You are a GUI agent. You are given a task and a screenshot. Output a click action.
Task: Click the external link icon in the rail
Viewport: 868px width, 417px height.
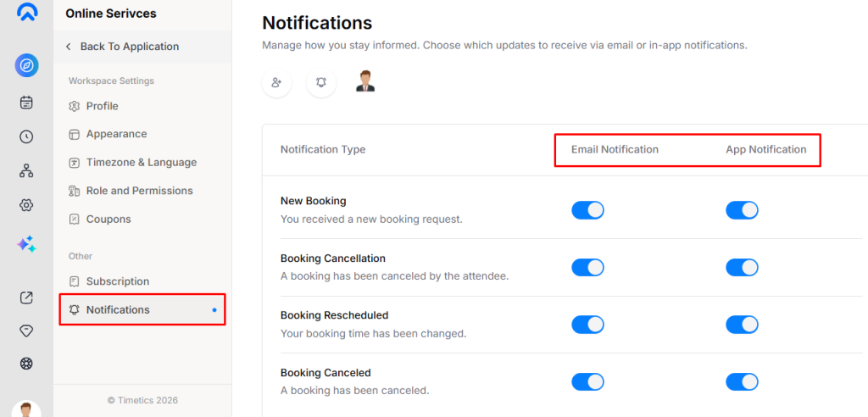[26, 297]
